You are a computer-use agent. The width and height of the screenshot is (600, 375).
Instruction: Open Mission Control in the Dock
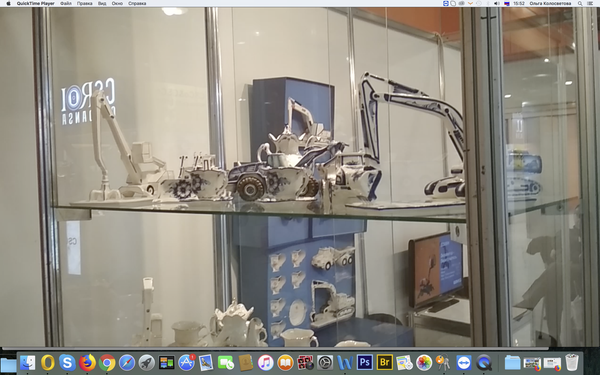[x=166, y=362]
